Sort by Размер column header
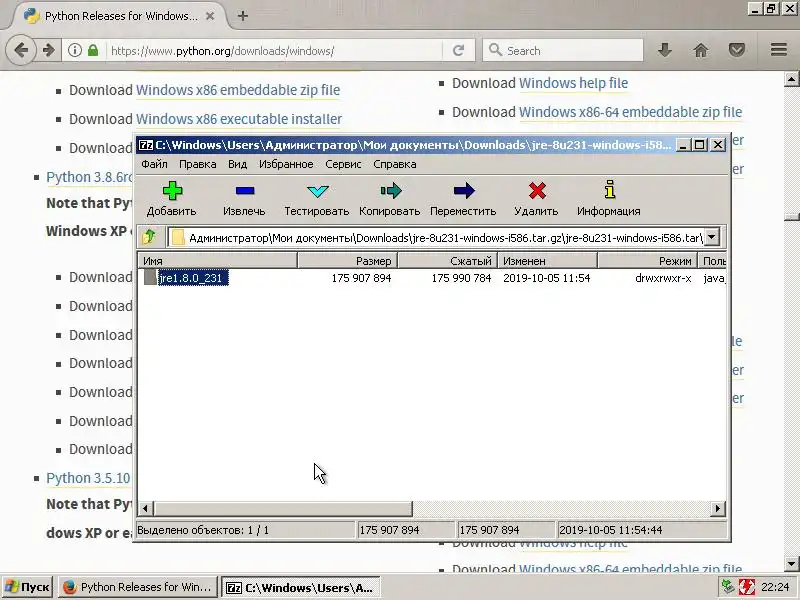This screenshot has width=800, height=600. [x=347, y=261]
